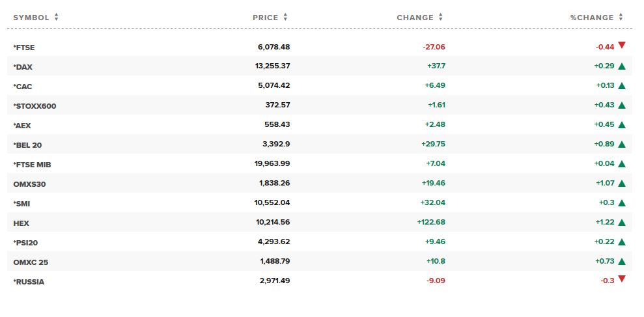Select the OMXC 25 price 1,488.79

tap(275, 261)
